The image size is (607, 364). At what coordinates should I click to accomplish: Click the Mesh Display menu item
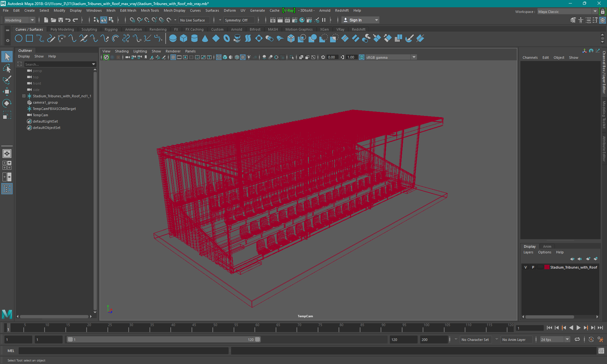point(174,10)
